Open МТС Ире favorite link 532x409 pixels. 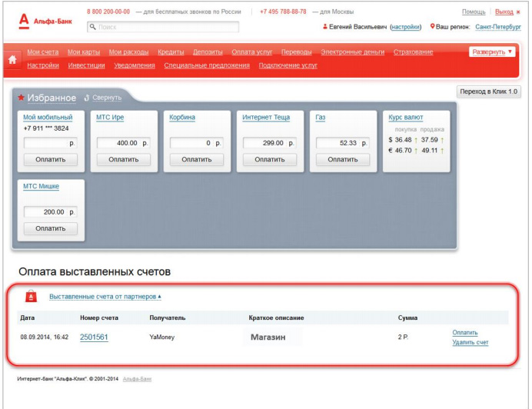110,118
